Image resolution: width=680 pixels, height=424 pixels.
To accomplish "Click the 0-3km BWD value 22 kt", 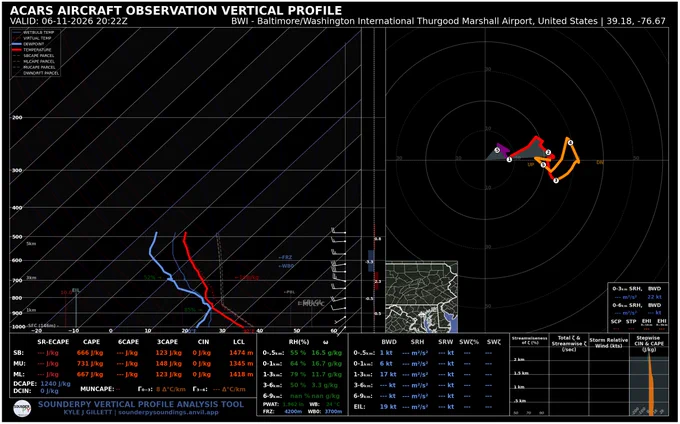I will click(654, 297).
